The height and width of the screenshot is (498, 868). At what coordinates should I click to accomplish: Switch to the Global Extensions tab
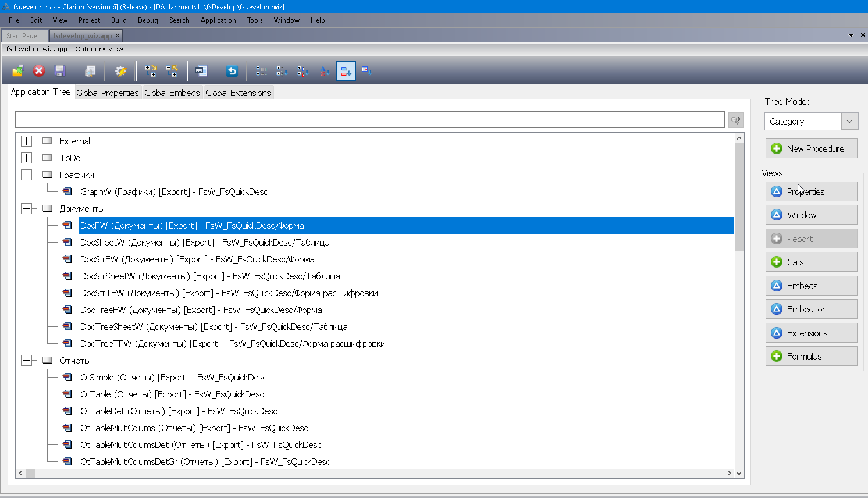pos(238,93)
